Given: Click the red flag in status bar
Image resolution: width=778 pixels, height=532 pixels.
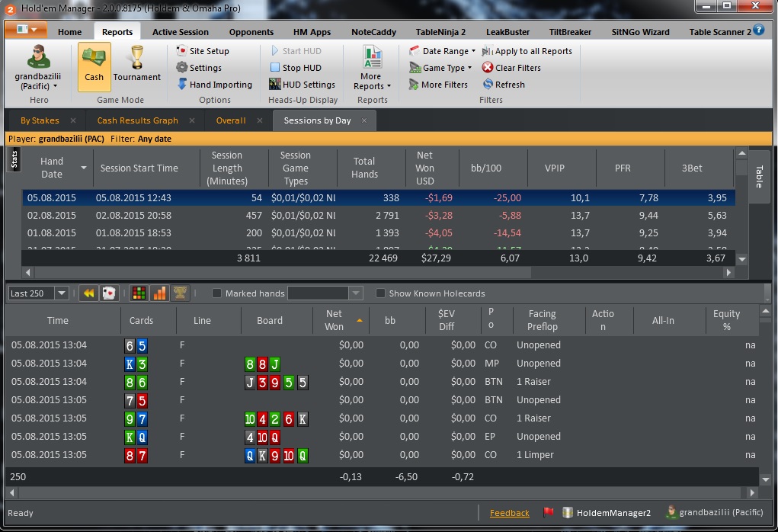Looking at the screenshot, I should coord(549,512).
